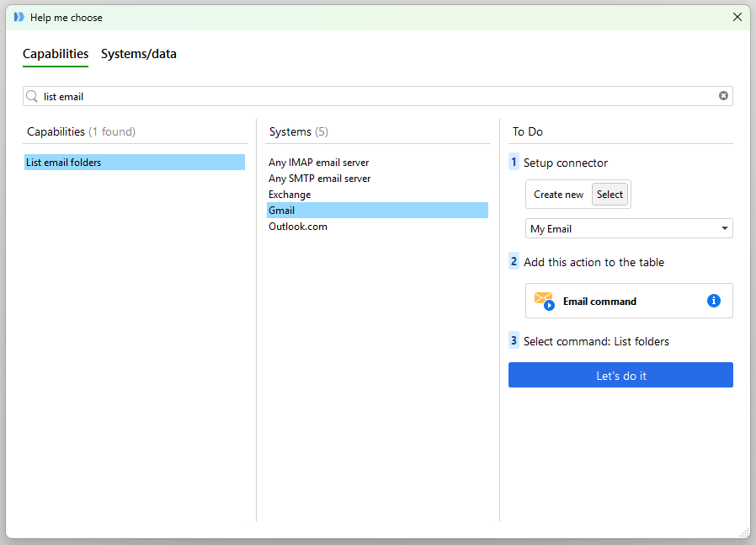The height and width of the screenshot is (545, 756).
Task: Click the app logo in the title bar
Action: click(x=19, y=17)
